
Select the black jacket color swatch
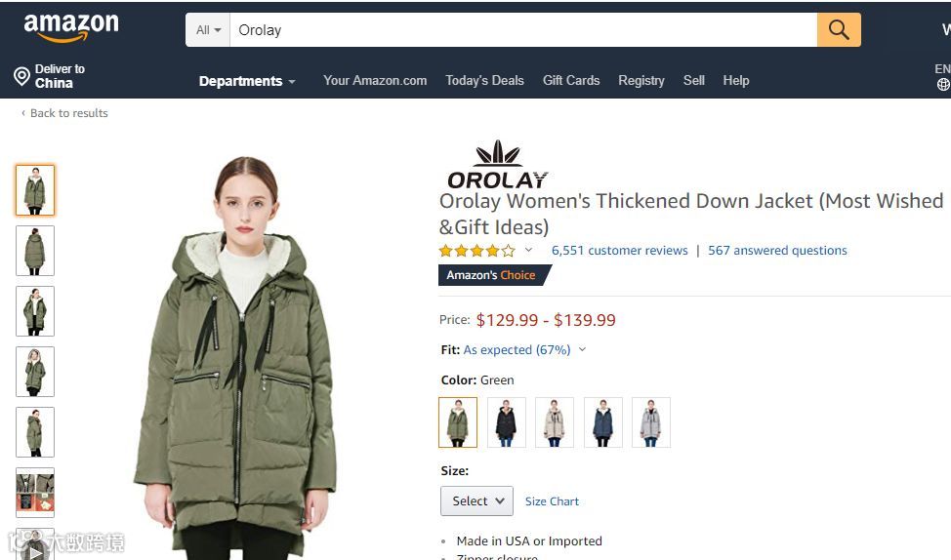point(506,422)
